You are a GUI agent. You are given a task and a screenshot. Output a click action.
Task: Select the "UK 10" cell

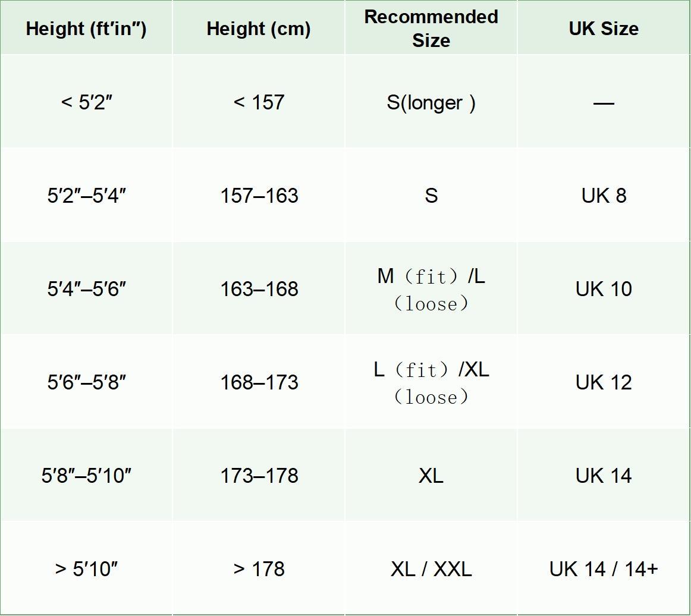(604, 289)
